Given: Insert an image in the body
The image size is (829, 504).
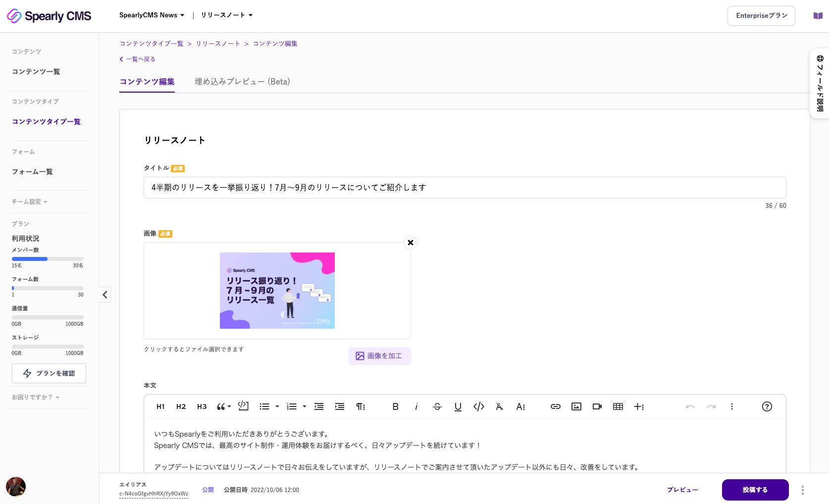Looking at the screenshot, I should click(576, 406).
